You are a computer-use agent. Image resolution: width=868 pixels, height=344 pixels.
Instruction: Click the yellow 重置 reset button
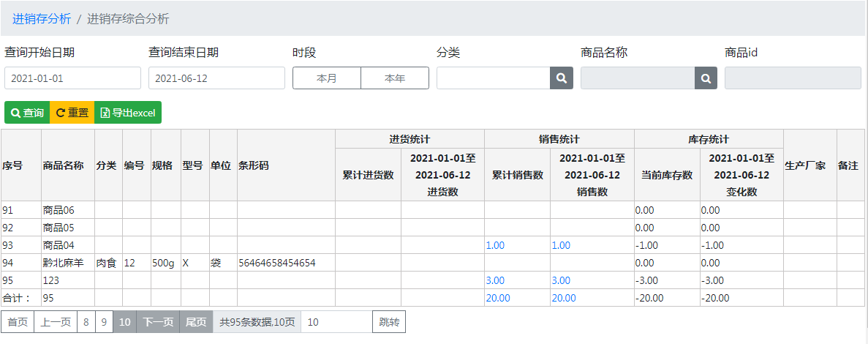click(x=72, y=113)
